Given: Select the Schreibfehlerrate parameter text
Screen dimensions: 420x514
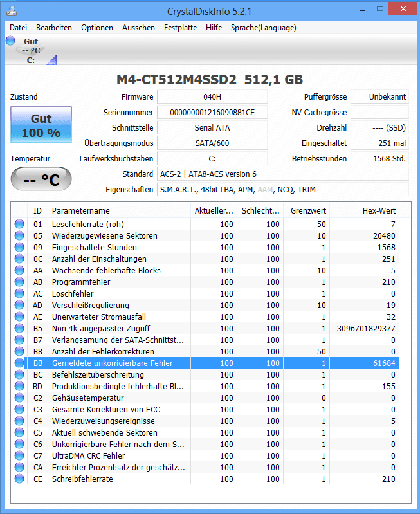Looking at the screenshot, I should point(82,479).
